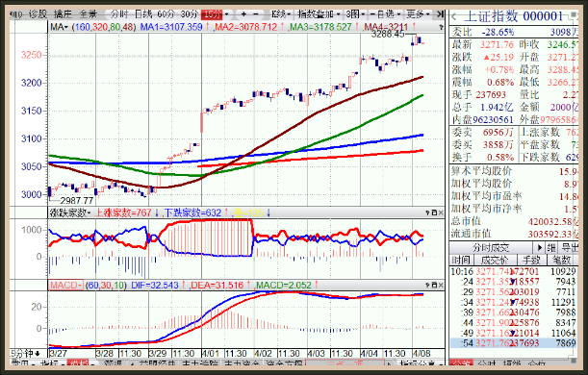The height and width of the screenshot is (375, 588).
Task: Click the 总市值 market cap row
Action: pyautogui.click(x=514, y=221)
